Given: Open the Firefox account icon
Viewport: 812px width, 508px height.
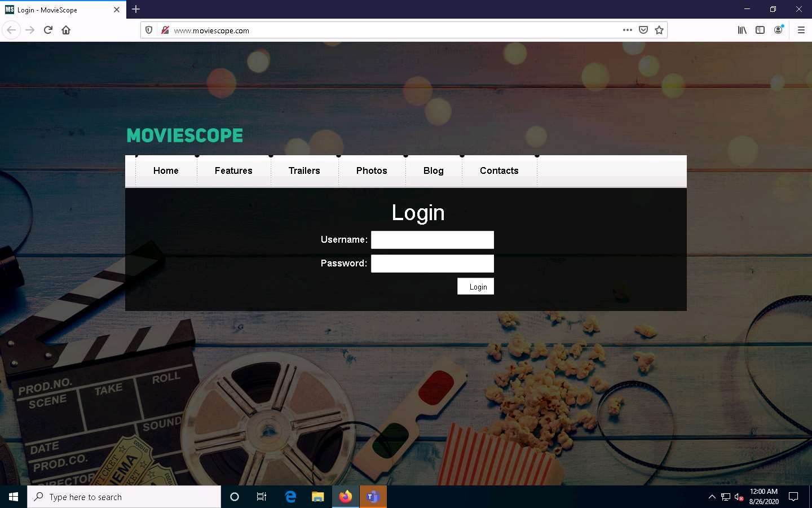Looking at the screenshot, I should 778,30.
